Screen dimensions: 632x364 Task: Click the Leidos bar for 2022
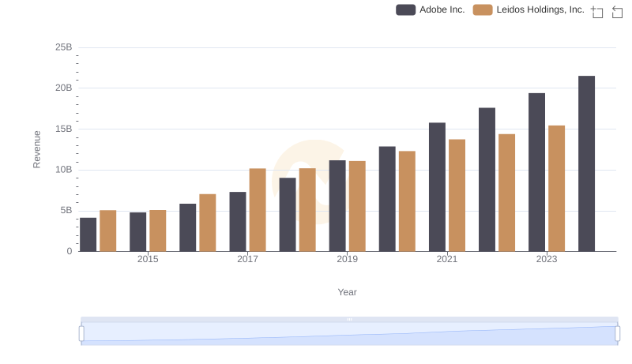click(506, 193)
